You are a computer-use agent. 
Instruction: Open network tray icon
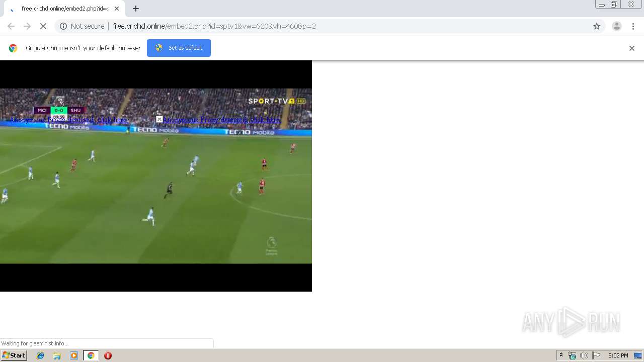pyautogui.click(x=572, y=355)
